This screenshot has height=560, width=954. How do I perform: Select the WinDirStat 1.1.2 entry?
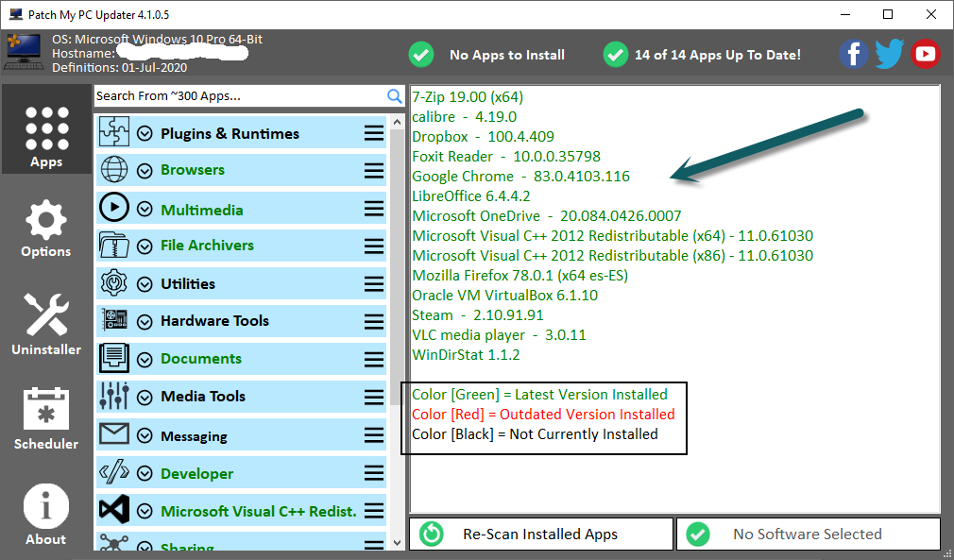click(466, 355)
